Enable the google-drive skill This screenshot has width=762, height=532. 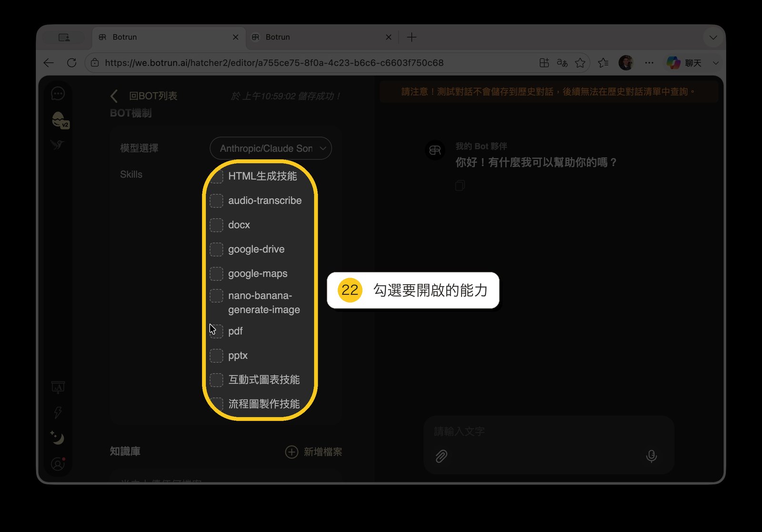pos(217,249)
